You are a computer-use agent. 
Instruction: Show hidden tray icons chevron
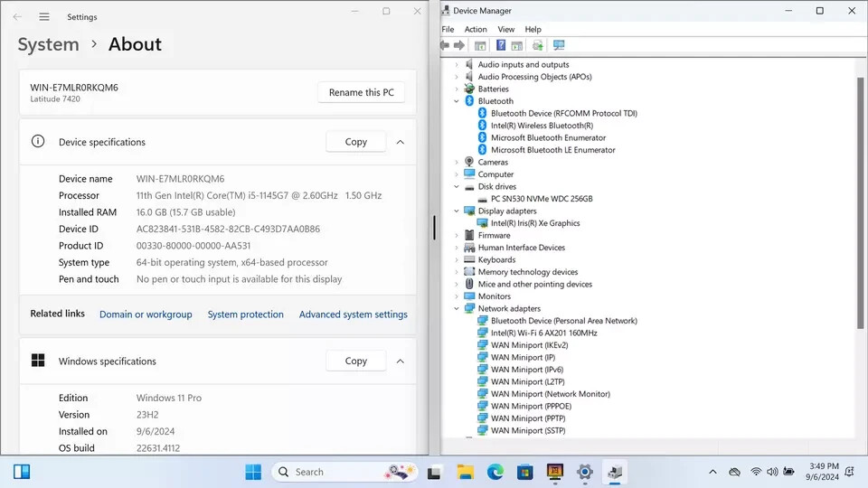point(712,472)
